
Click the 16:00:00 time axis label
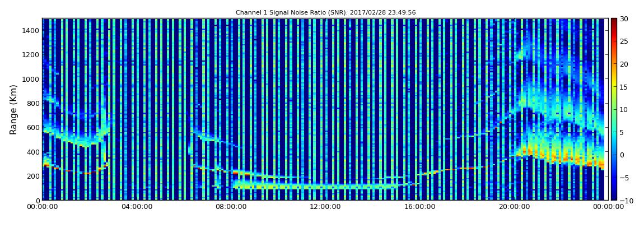[419, 207]
